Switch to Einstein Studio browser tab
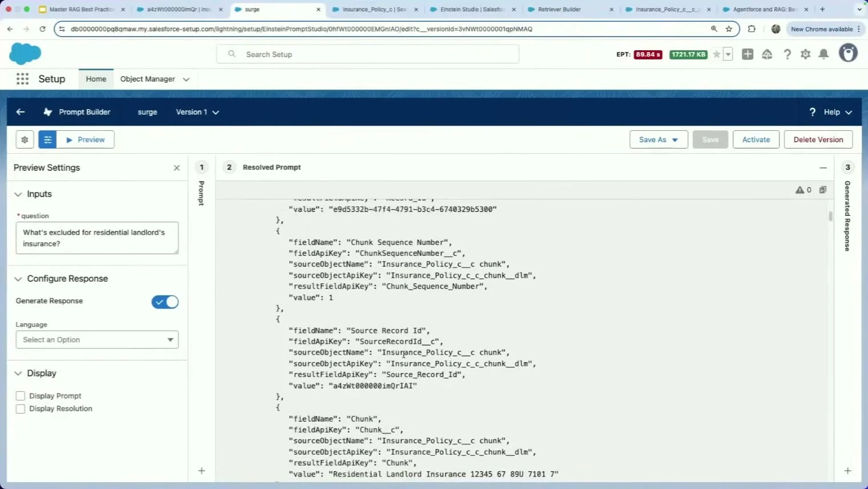The width and height of the screenshot is (868, 489). pyautogui.click(x=472, y=9)
